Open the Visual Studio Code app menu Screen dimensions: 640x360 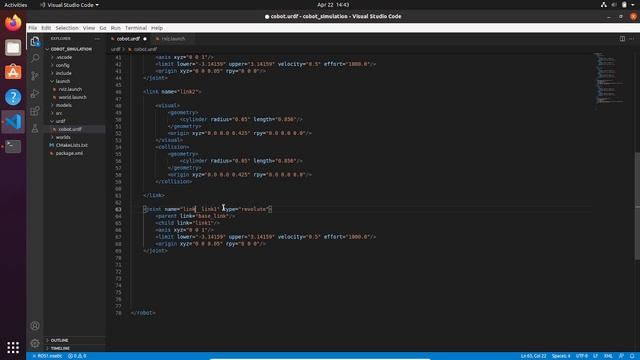point(69,5)
